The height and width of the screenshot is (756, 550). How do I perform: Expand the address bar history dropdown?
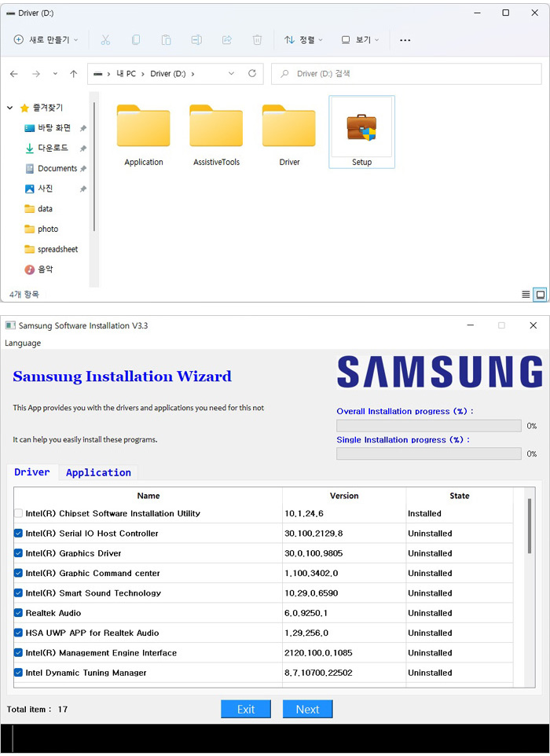tap(231, 74)
